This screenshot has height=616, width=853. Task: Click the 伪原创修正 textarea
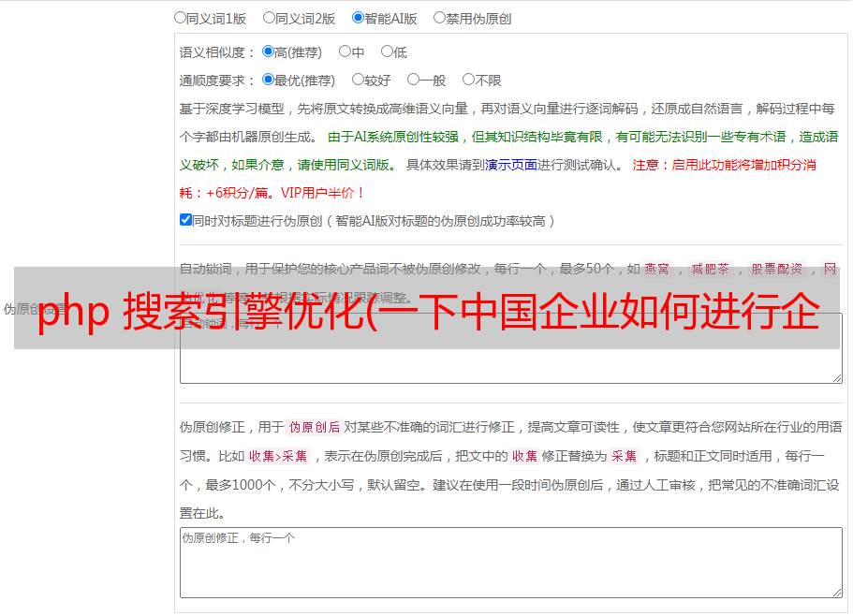511,563
